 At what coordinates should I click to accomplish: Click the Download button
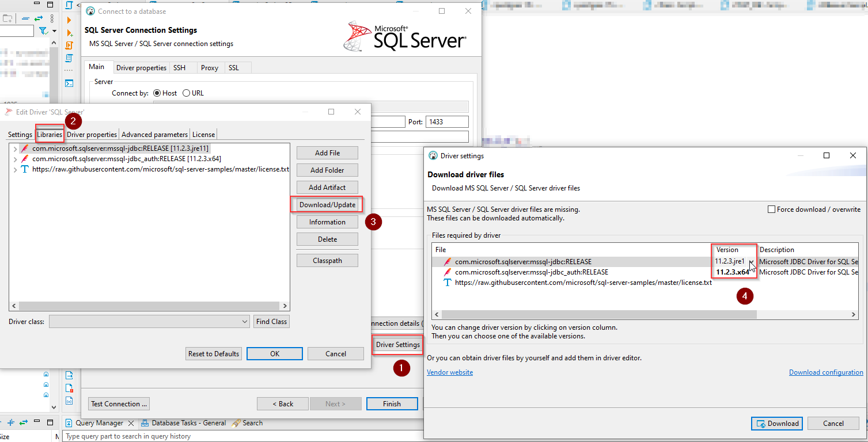(x=776, y=423)
